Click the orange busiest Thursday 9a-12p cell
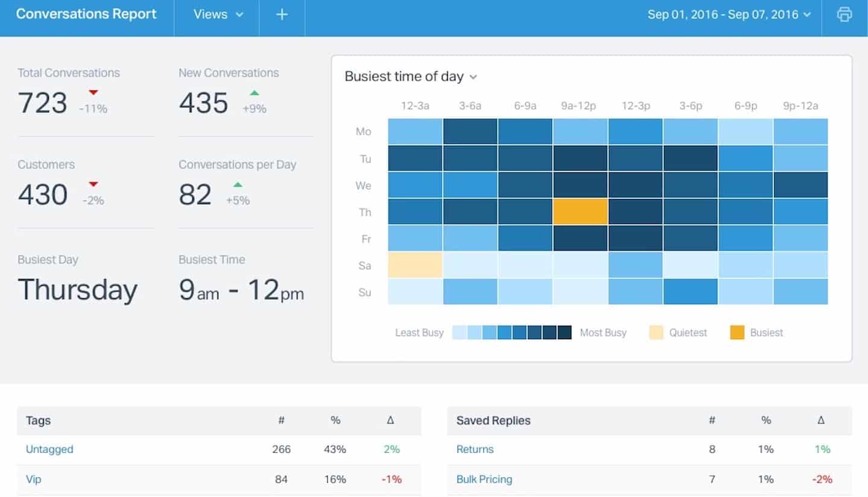868x497 pixels. pos(580,211)
